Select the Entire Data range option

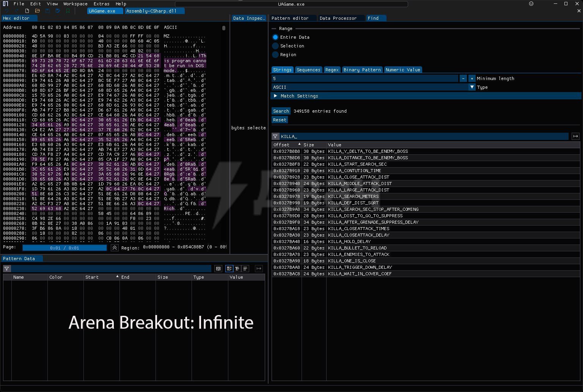click(x=291, y=37)
